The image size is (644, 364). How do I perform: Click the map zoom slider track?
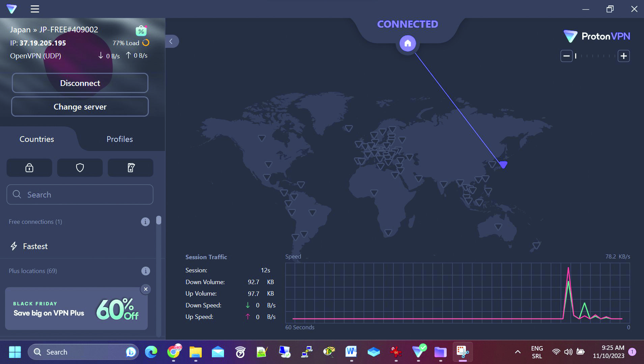[595, 56]
